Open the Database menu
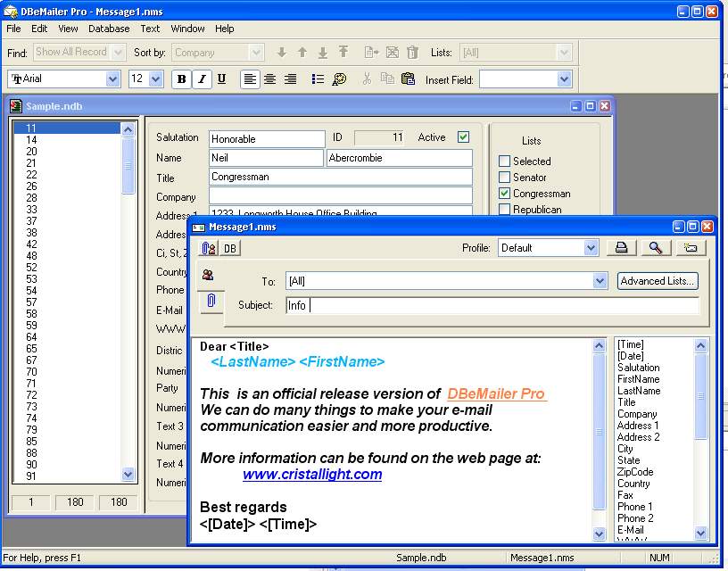The width and height of the screenshot is (728, 571). pos(109,29)
